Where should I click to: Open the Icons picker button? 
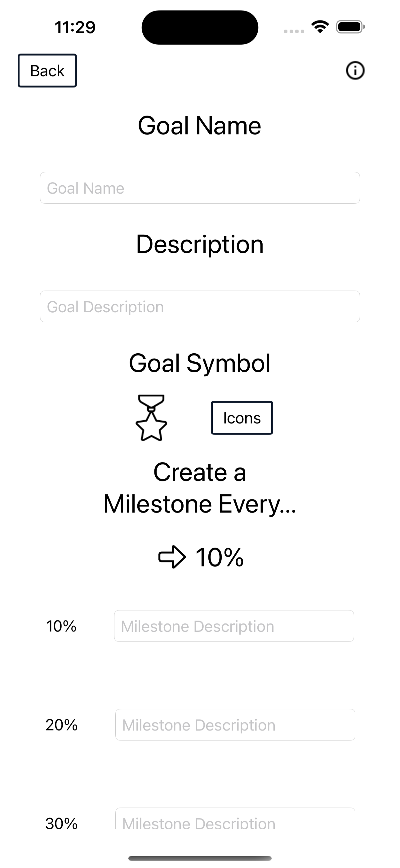tap(242, 418)
